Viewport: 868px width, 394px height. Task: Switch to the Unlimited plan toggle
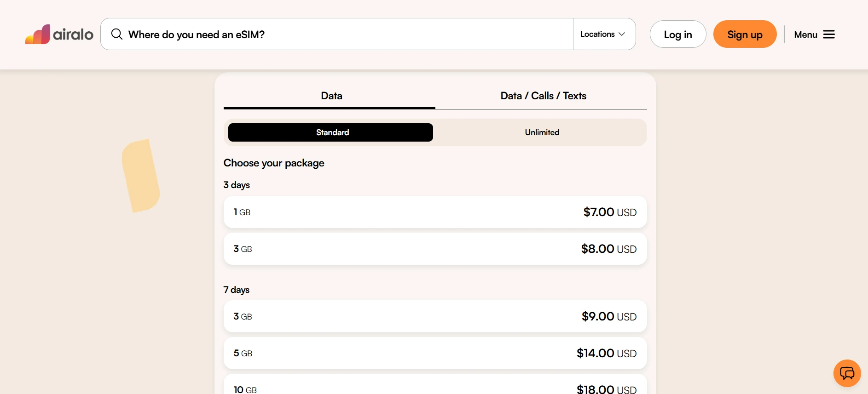point(542,132)
